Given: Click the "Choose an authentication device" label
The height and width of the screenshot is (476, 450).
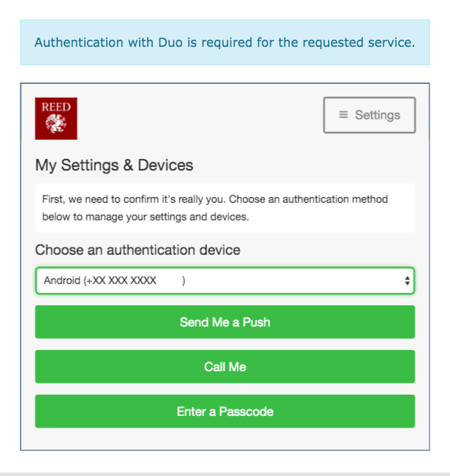Looking at the screenshot, I should click(138, 250).
